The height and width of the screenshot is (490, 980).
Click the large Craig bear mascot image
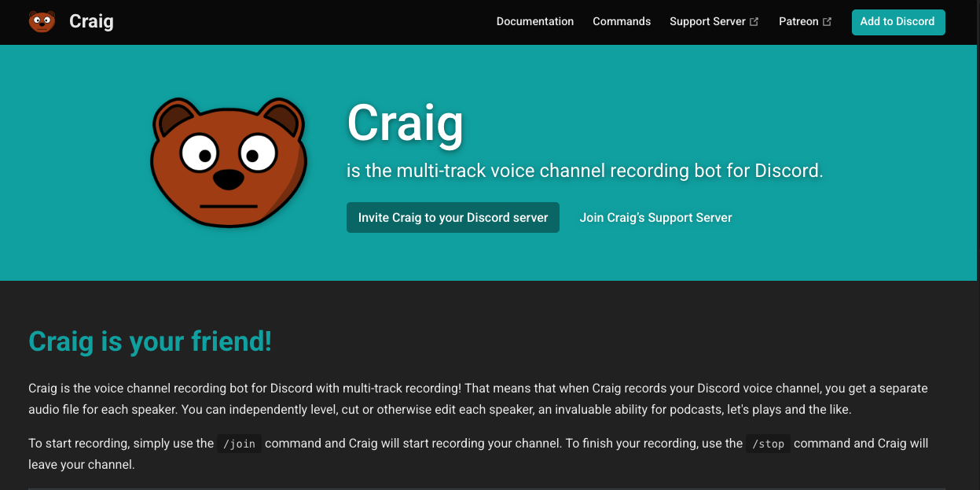(x=228, y=162)
